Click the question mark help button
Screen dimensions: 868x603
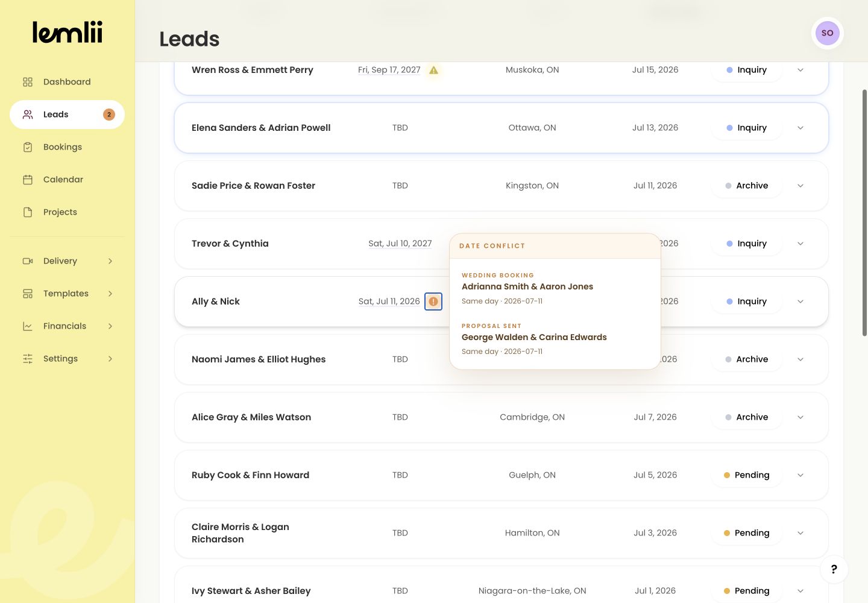pyautogui.click(x=834, y=569)
